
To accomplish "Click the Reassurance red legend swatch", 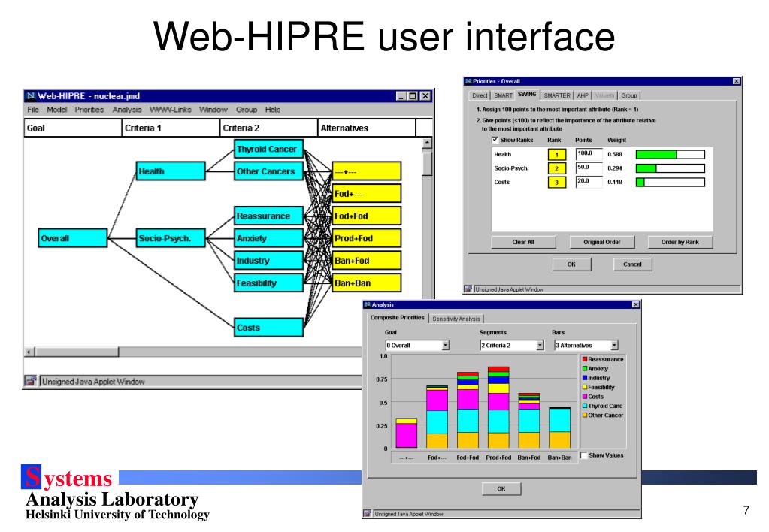I will click(585, 359).
